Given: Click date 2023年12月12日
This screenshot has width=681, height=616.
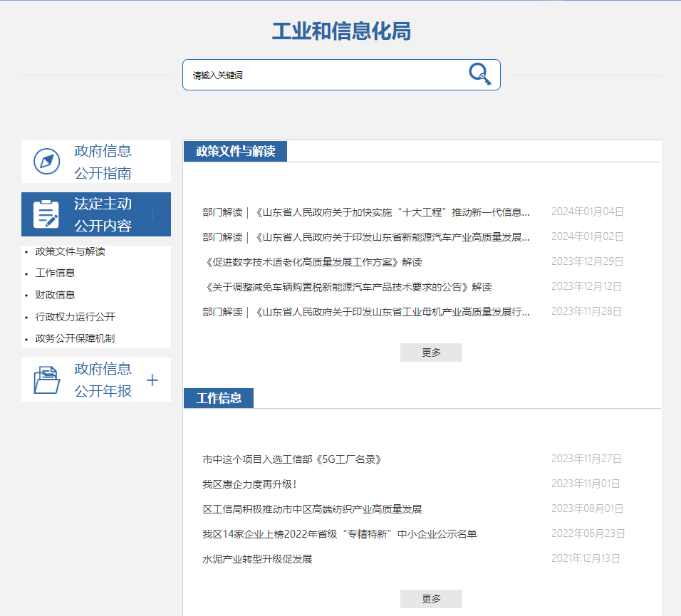Looking at the screenshot, I should click(586, 286).
